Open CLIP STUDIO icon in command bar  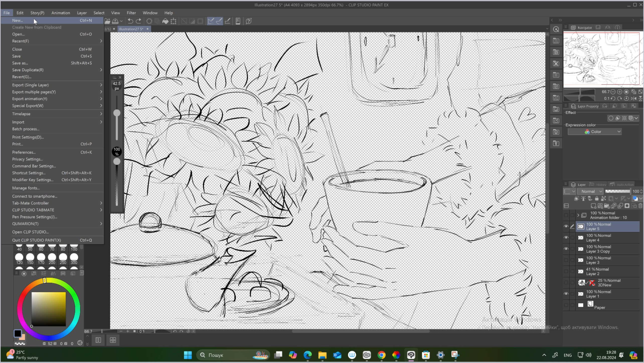pyautogui.click(x=249, y=21)
